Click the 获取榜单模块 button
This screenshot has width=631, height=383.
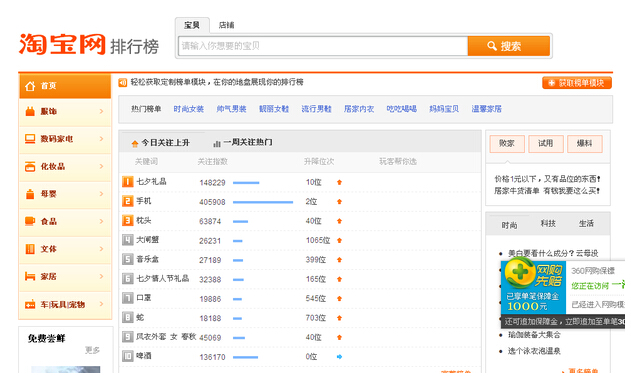point(577,83)
